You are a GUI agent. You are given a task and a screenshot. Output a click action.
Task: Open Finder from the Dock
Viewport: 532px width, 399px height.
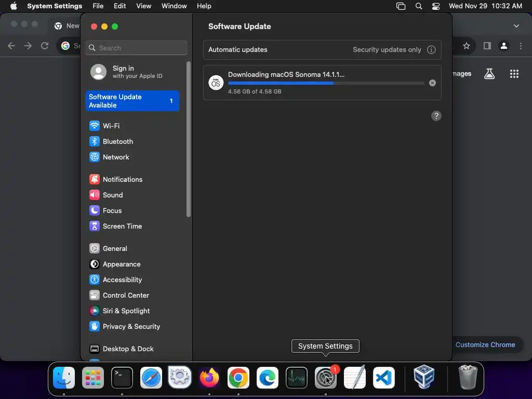[x=64, y=378]
